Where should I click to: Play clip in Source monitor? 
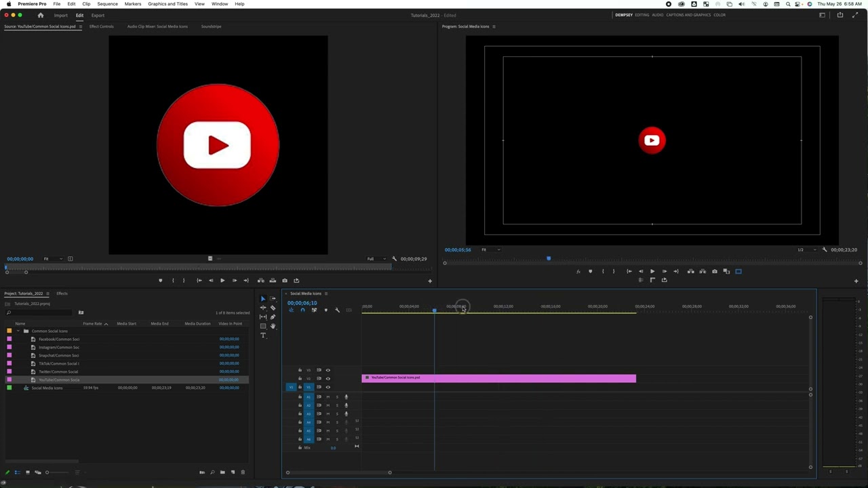coord(222,281)
